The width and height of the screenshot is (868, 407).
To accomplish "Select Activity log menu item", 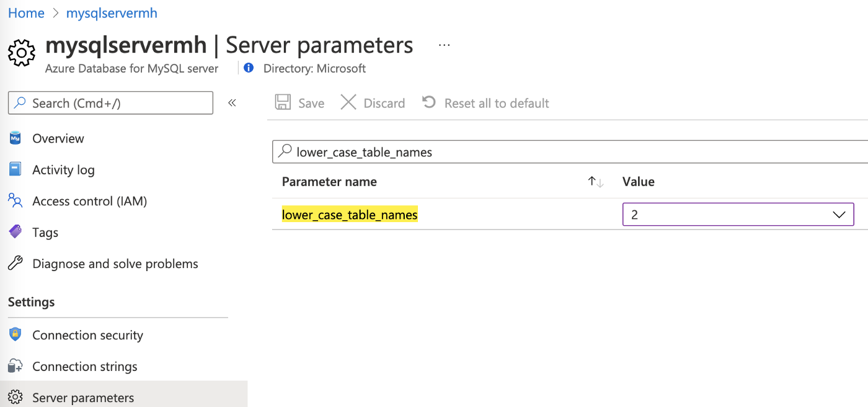I will [63, 169].
